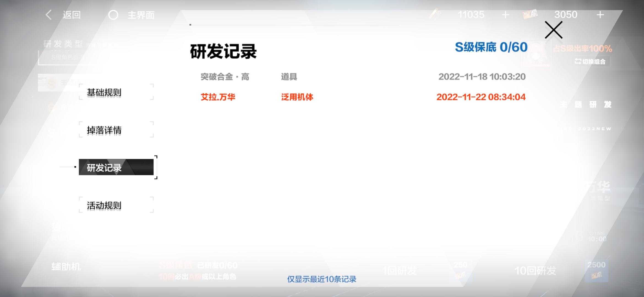
Task: Add tickets next to 3050
Action: (x=600, y=15)
